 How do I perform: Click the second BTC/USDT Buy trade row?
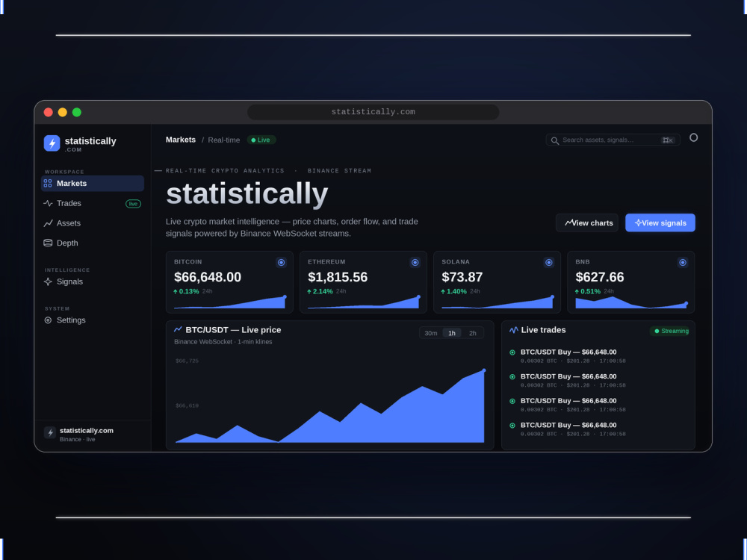(599, 381)
